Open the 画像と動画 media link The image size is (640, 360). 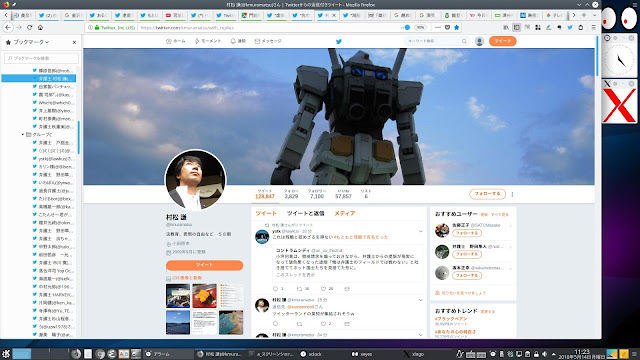click(x=187, y=278)
